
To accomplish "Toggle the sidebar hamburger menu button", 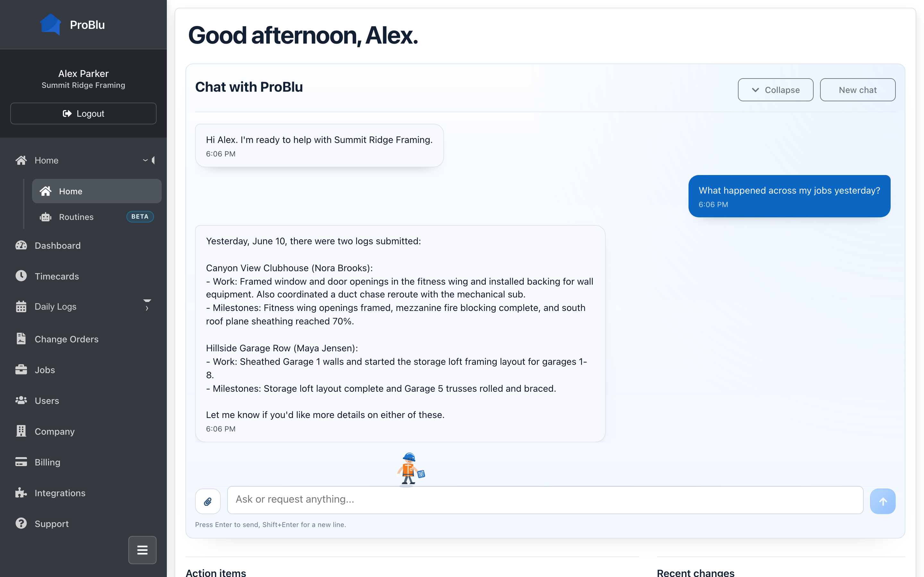I will [142, 550].
